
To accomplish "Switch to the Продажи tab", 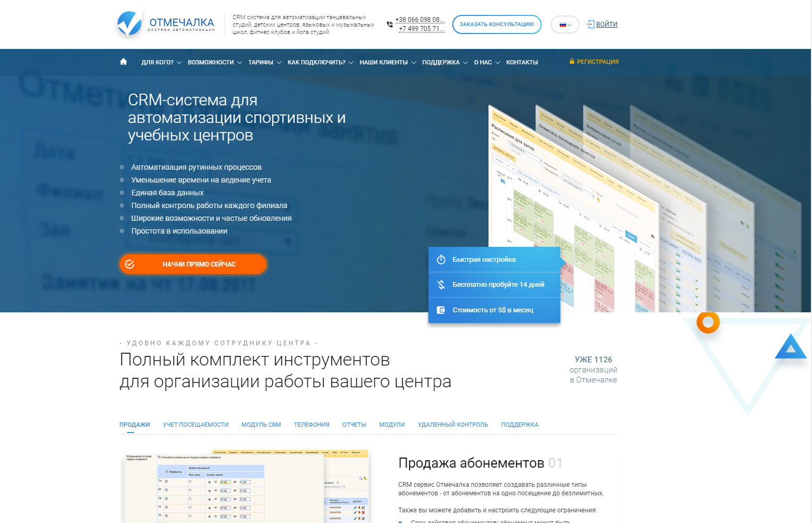I will coord(135,425).
